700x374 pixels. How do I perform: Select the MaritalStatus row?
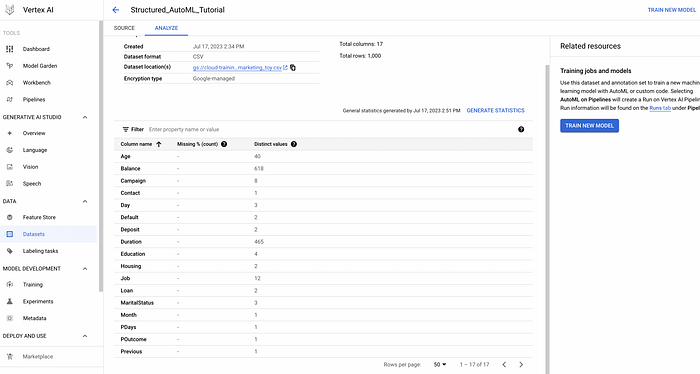click(323, 303)
